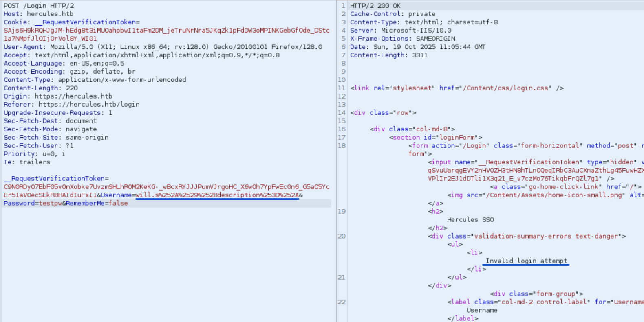Click response line number 18 in gutter
Image resolution: width=644 pixels, height=322 pixels.
[342, 145]
